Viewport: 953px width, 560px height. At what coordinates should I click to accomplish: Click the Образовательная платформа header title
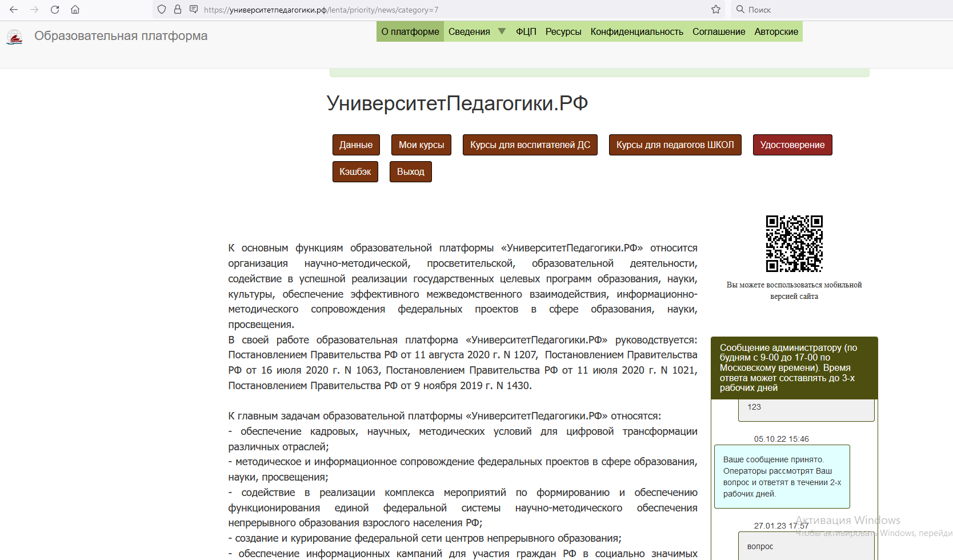pyautogui.click(x=121, y=36)
